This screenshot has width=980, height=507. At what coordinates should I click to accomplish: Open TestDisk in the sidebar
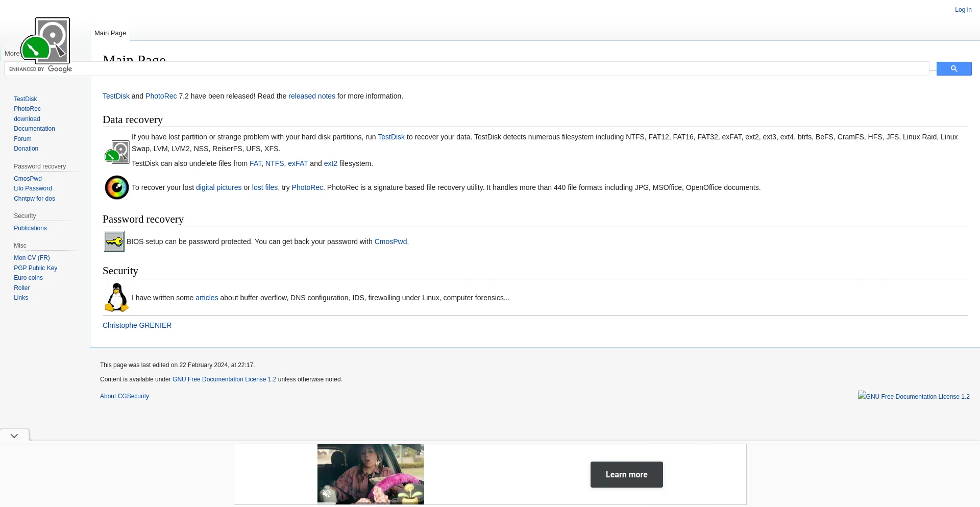click(25, 99)
